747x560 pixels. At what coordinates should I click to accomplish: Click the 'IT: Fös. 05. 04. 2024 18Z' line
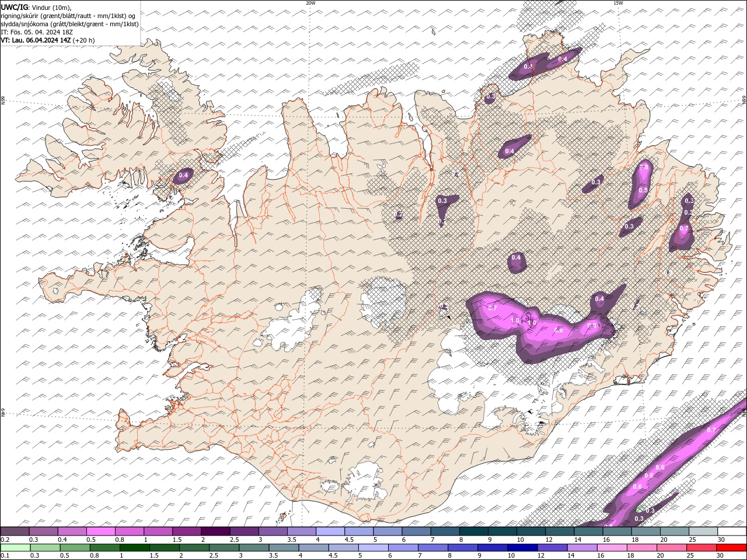coord(36,32)
